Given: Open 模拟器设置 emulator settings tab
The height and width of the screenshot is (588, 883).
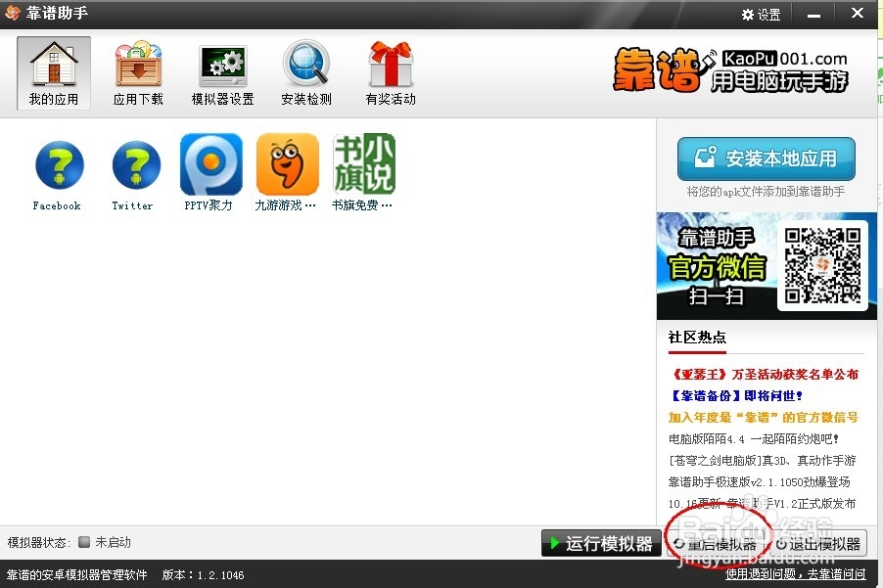Looking at the screenshot, I should [223, 73].
